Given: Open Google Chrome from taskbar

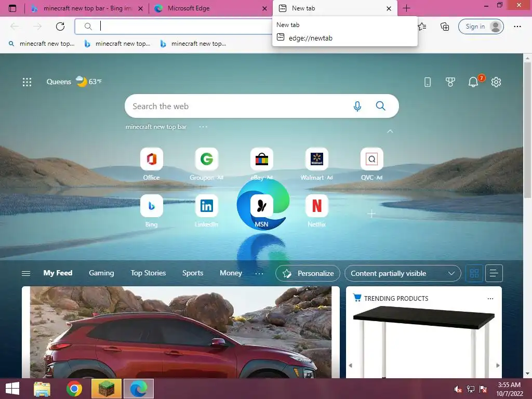Looking at the screenshot, I should pos(74,389).
